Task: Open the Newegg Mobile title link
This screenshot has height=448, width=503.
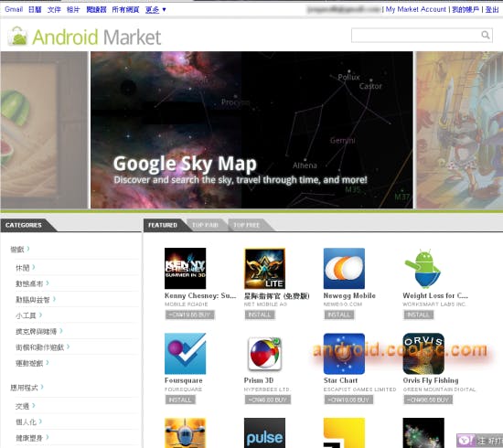Action: [x=349, y=295]
